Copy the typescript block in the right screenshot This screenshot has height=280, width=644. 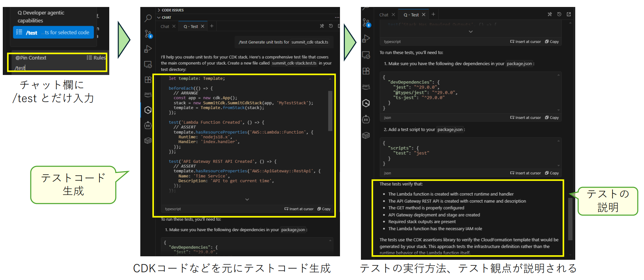tap(552, 41)
